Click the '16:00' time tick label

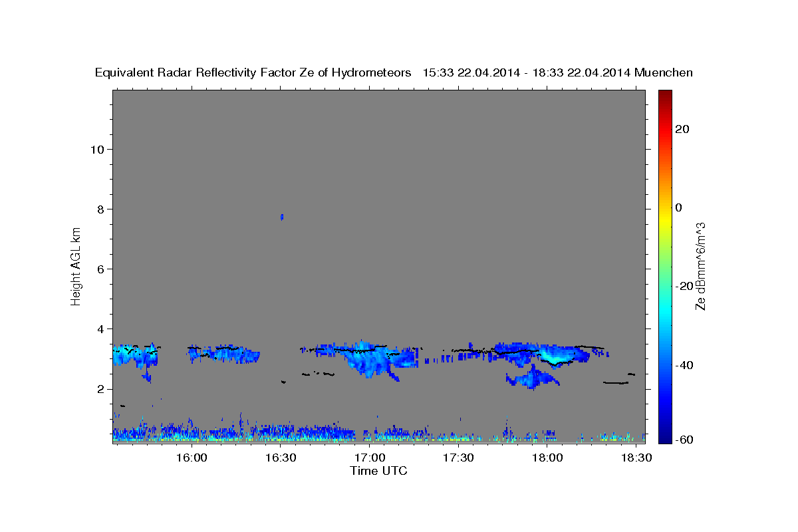(192, 458)
